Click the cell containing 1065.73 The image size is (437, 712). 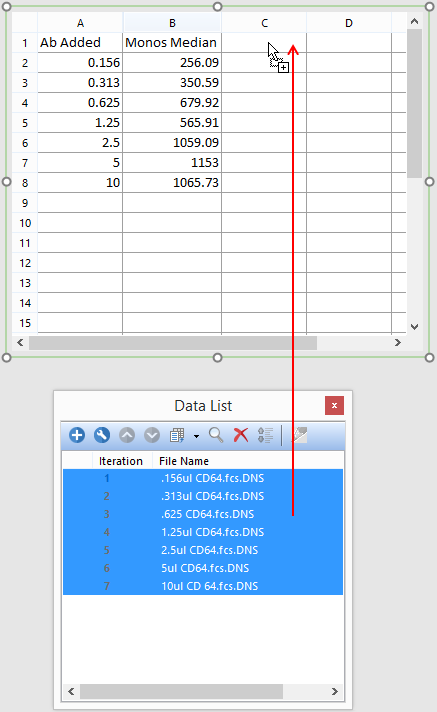click(x=172, y=183)
